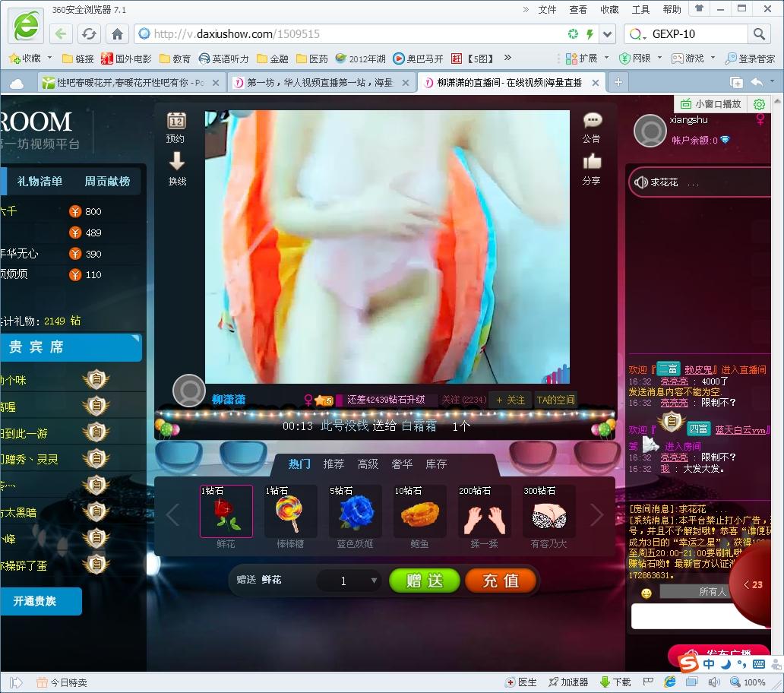Select the 鲍鱼 gift icon

point(419,511)
